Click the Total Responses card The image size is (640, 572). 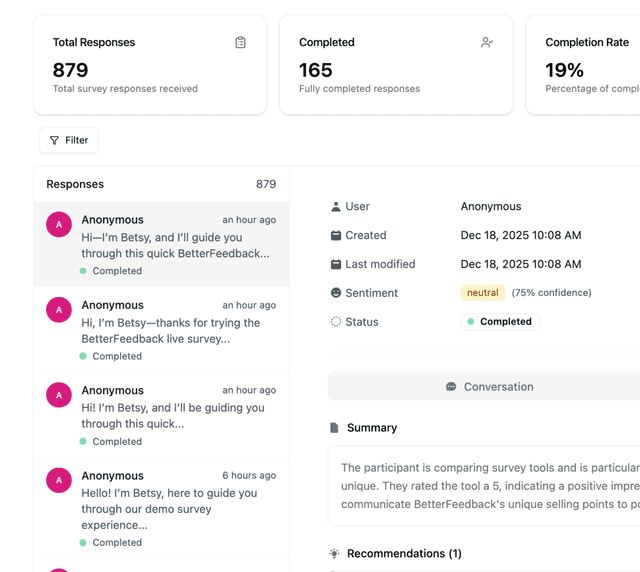coord(150,65)
